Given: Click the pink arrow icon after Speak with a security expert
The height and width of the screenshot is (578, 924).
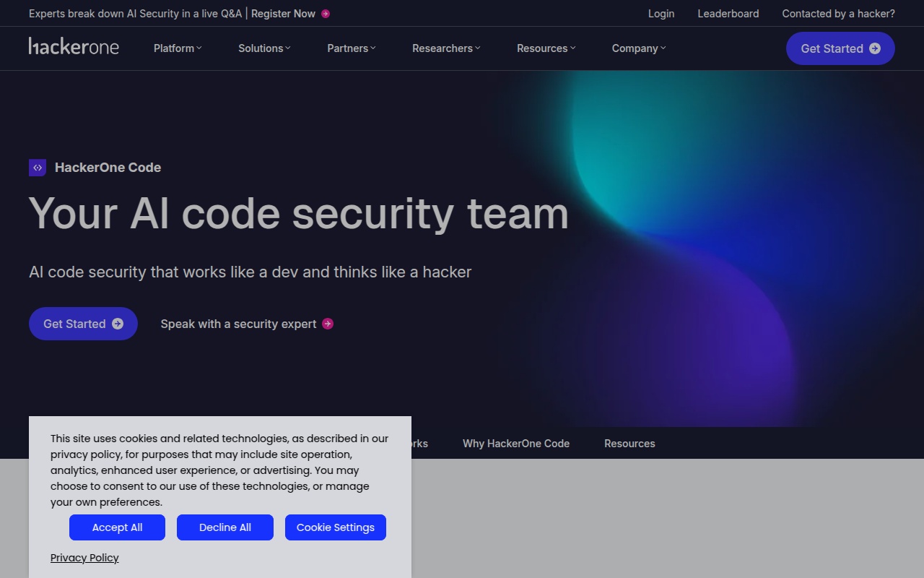Looking at the screenshot, I should click(x=328, y=324).
